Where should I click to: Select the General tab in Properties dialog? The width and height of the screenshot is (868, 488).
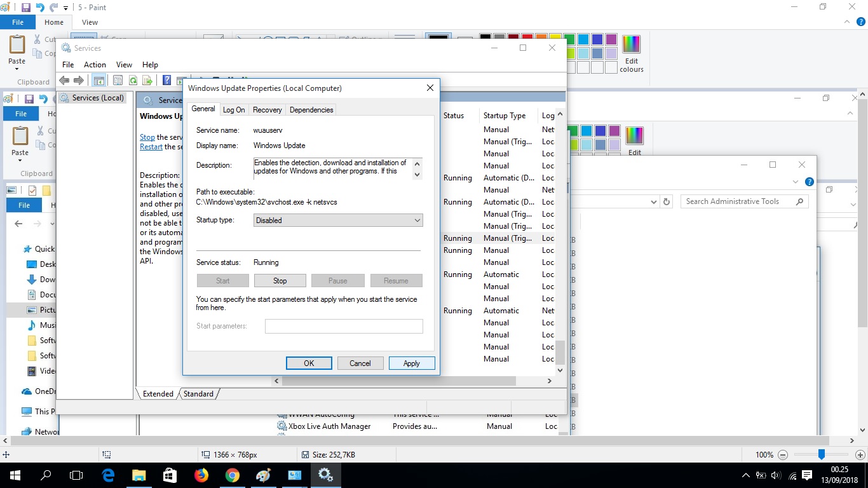(203, 109)
